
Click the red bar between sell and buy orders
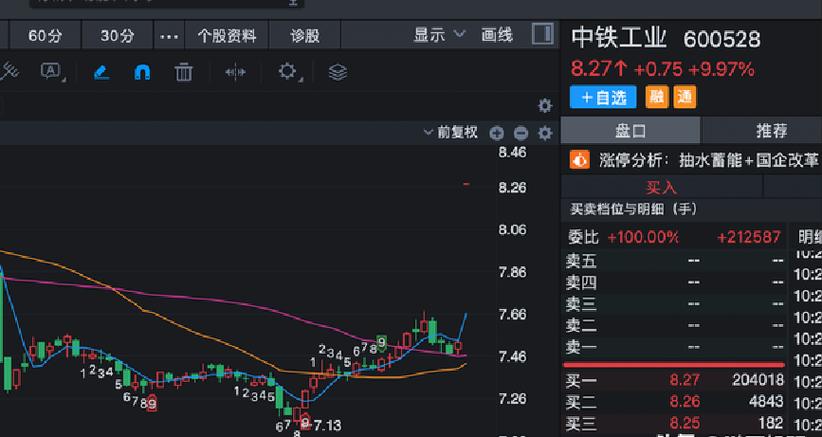(x=674, y=364)
